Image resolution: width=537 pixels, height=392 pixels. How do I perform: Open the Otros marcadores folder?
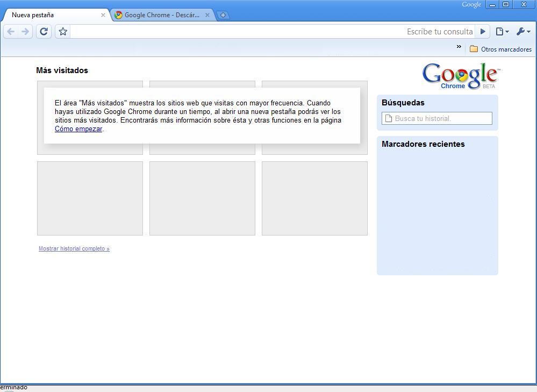[x=500, y=49]
